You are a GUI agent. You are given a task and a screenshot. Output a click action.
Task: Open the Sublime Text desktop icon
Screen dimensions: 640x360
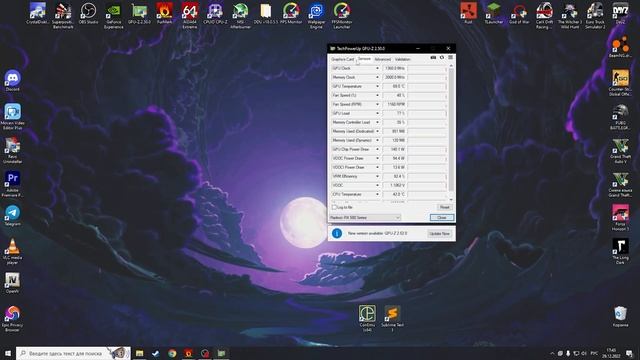pos(392,318)
